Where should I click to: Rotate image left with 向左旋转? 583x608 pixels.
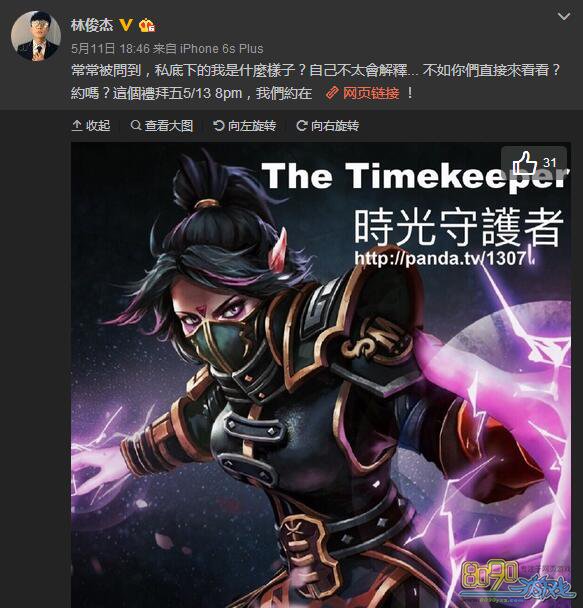(x=245, y=126)
